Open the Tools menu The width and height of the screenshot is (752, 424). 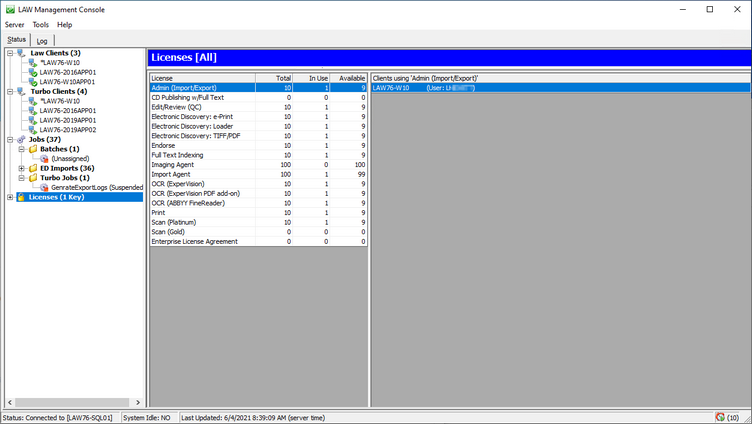40,24
